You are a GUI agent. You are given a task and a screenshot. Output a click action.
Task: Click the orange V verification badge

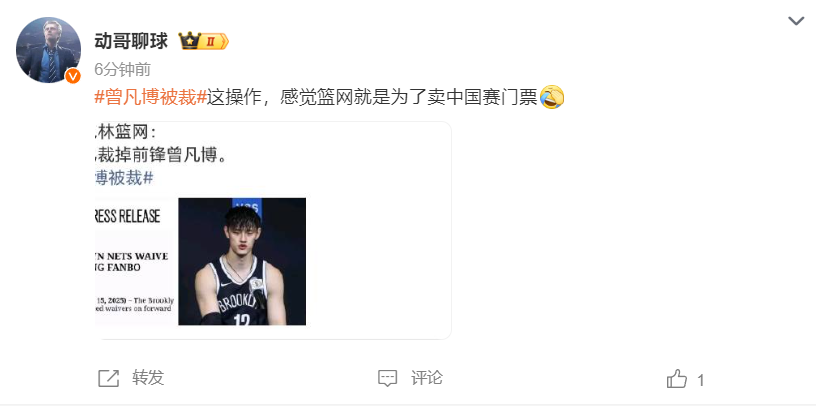click(73, 76)
